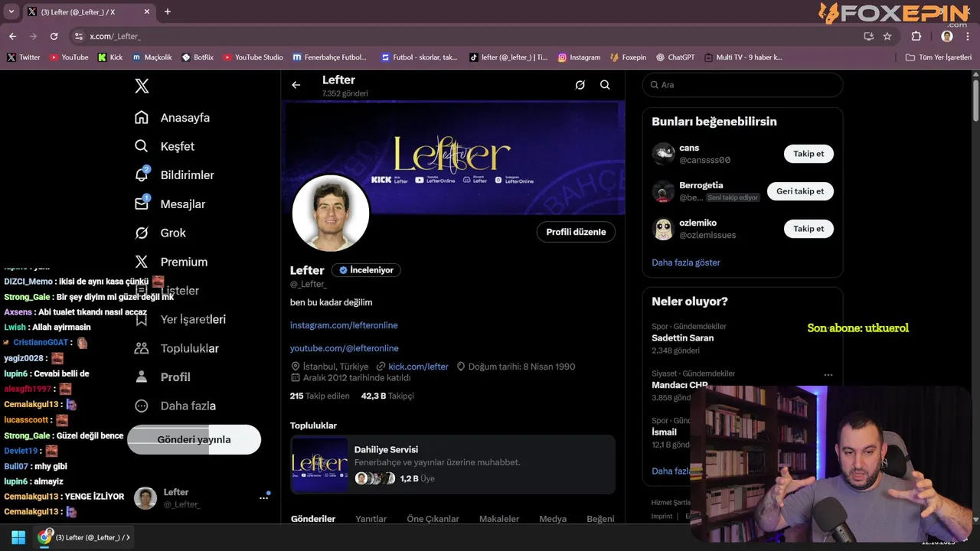The height and width of the screenshot is (551, 980).
Task: Open kick.com/lefter link
Action: [418, 367]
